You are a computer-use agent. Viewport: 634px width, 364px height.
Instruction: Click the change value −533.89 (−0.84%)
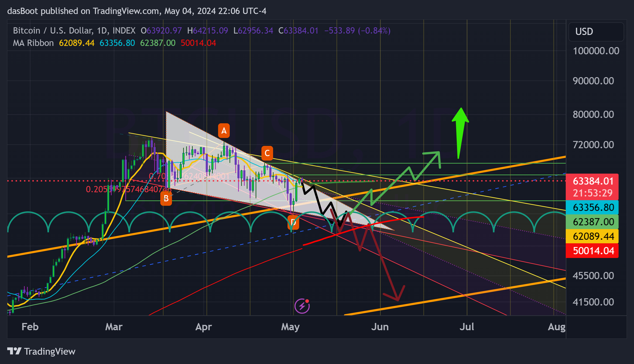[357, 31]
